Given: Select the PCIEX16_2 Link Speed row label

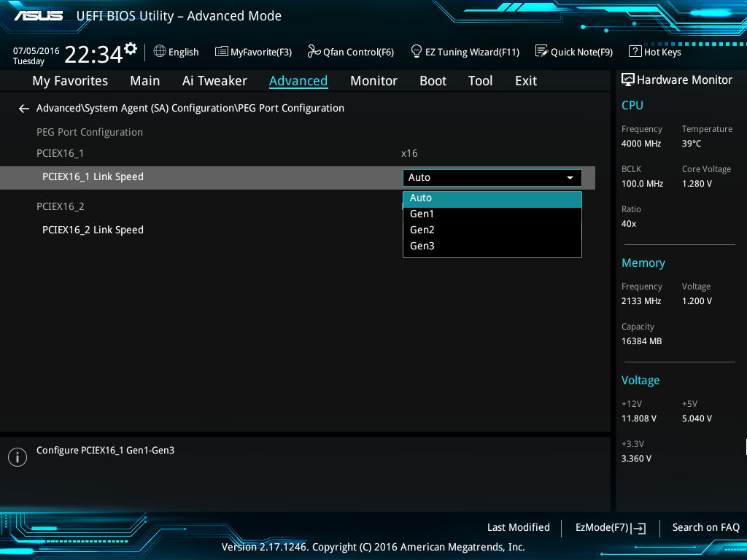Looking at the screenshot, I should point(93,230).
